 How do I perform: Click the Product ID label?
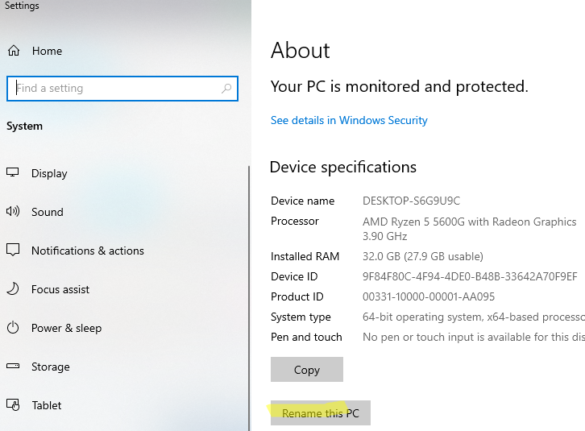pyautogui.click(x=297, y=297)
